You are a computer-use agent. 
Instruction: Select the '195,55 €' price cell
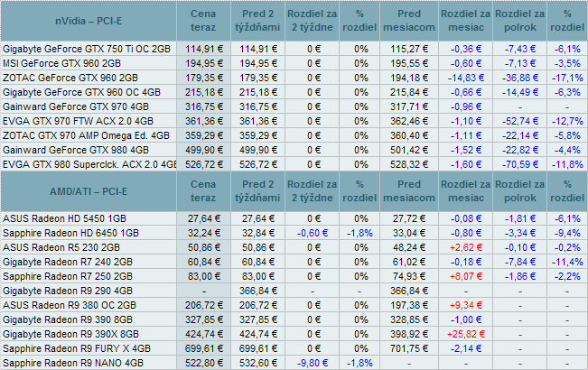pos(409,63)
